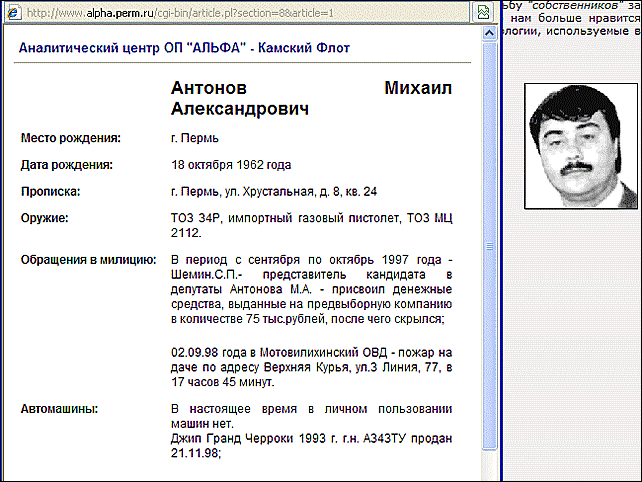Click the 'Обращения в милицию:' label
The height and width of the screenshot is (482, 642).
[84, 261]
